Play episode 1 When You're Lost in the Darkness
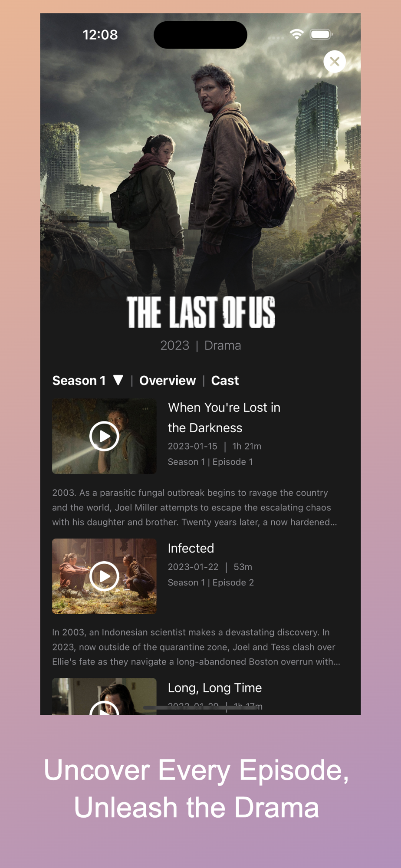Image resolution: width=401 pixels, height=868 pixels. pyautogui.click(x=104, y=436)
